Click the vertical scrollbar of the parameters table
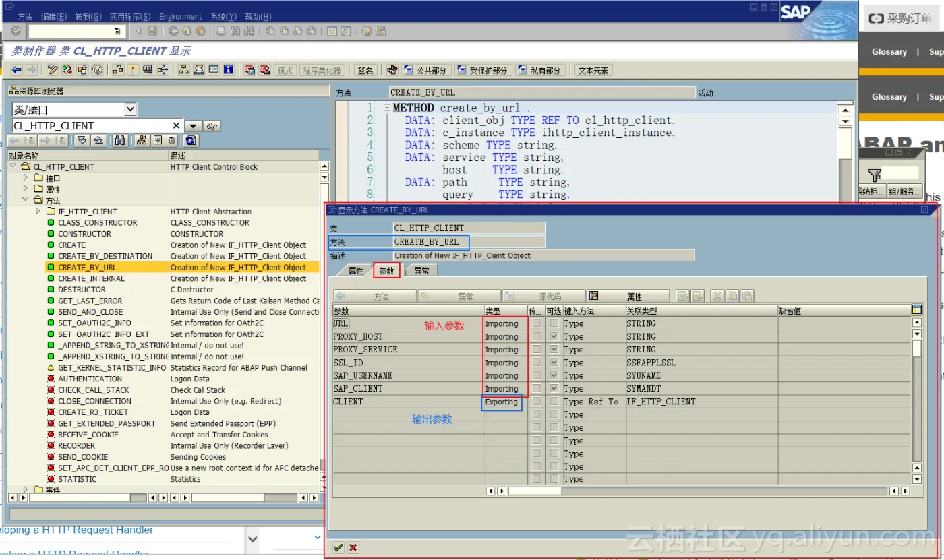 (x=916, y=401)
